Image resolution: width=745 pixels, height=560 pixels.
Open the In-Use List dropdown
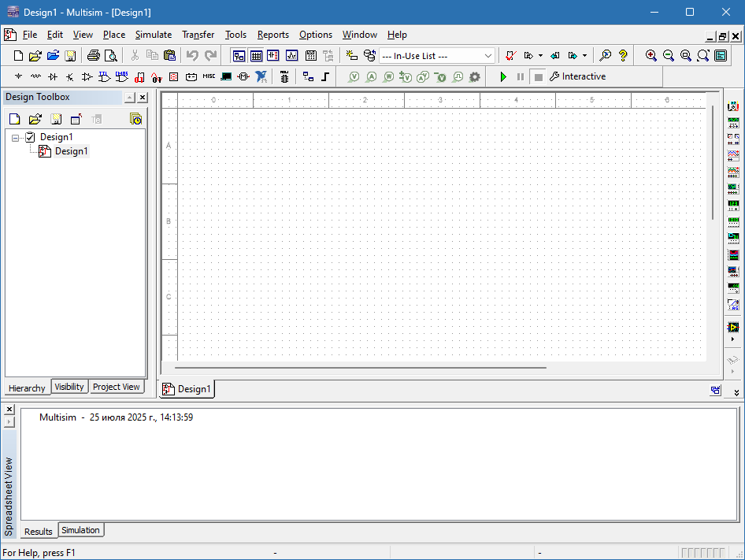(x=488, y=56)
